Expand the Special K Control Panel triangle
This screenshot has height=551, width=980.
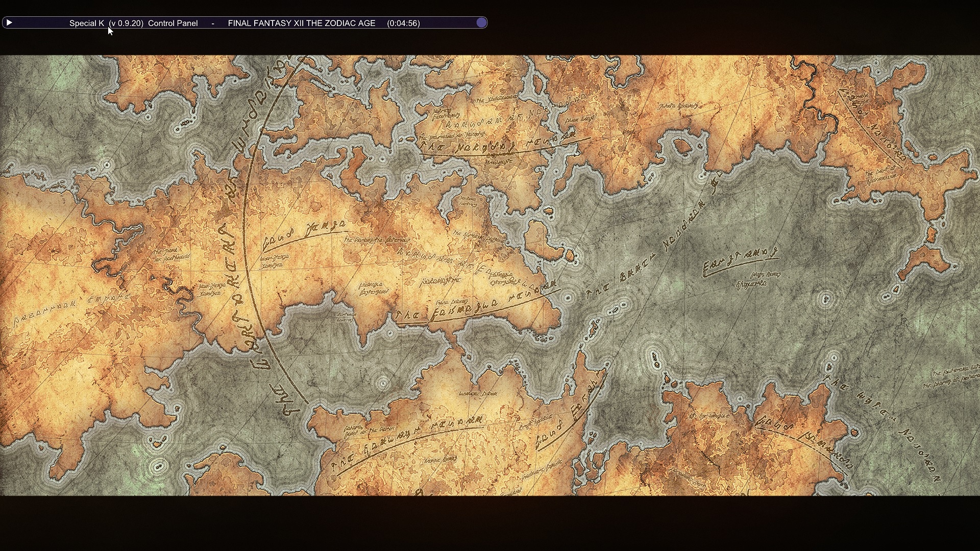tap(9, 22)
